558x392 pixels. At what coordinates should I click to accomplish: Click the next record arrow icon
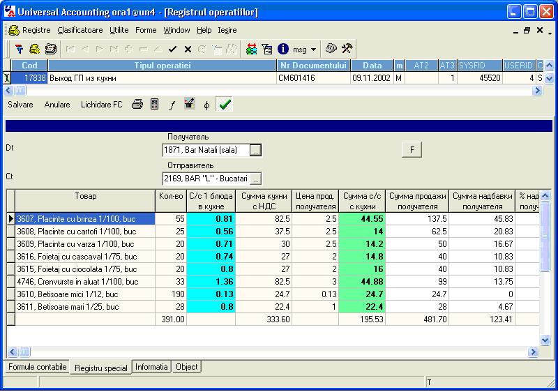click(x=100, y=49)
